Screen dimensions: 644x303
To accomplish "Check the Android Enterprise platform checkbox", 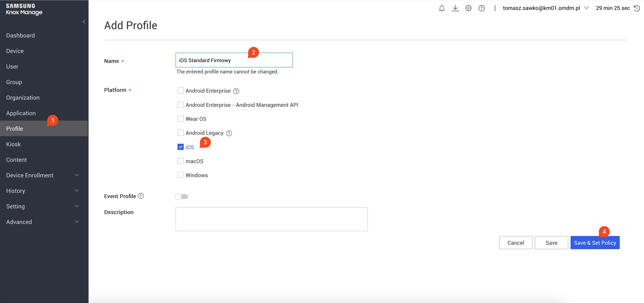I will [x=180, y=91].
